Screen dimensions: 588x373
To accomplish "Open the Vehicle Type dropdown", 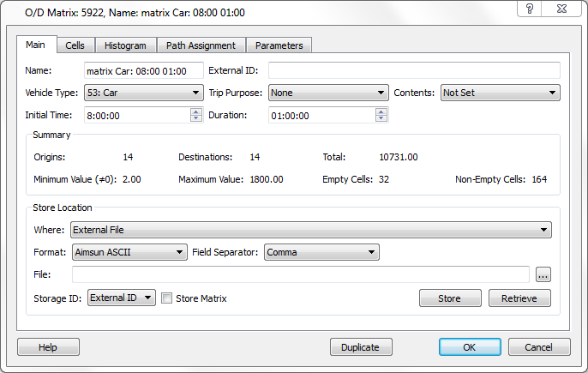I will tap(143, 93).
